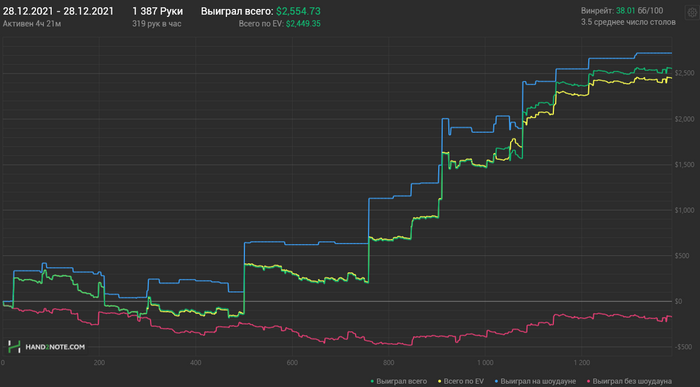Click the $1,500 y-axis label
This screenshot has width=700, height=387.
pos(684,165)
